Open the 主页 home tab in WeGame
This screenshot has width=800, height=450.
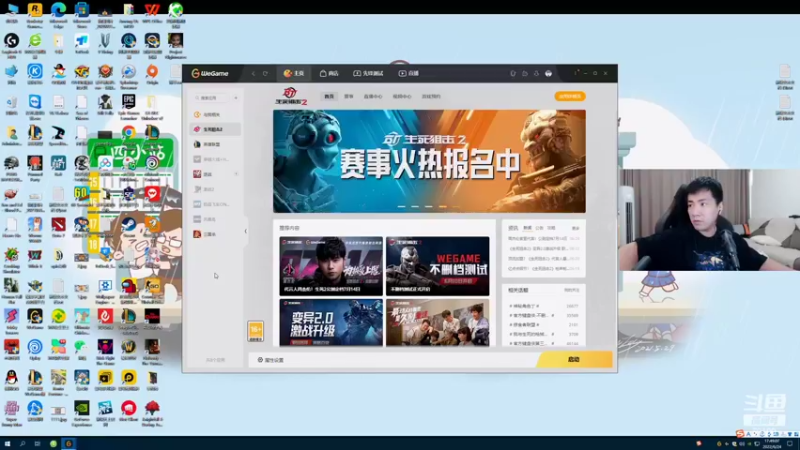coord(294,73)
